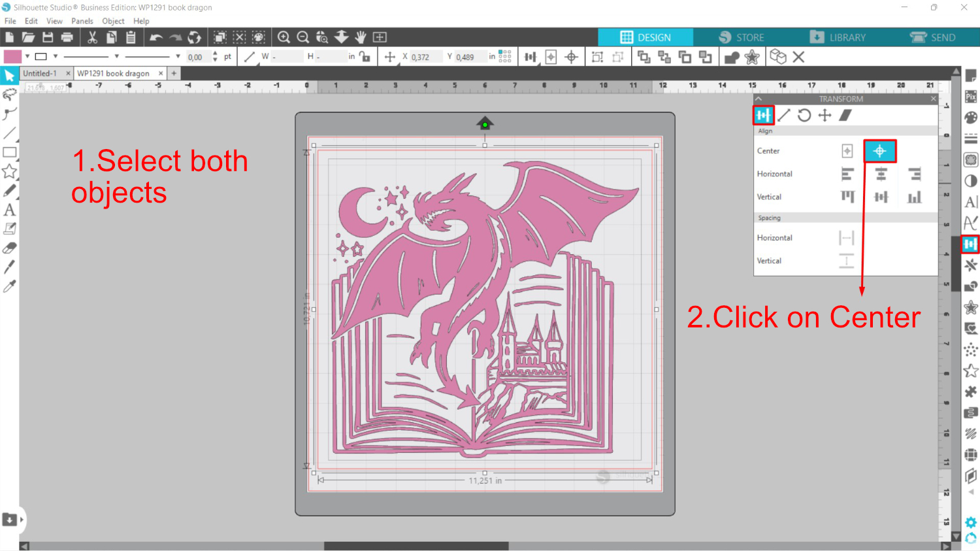Image resolution: width=980 pixels, height=551 pixels.
Task: Open the Help menu
Action: point(141,21)
